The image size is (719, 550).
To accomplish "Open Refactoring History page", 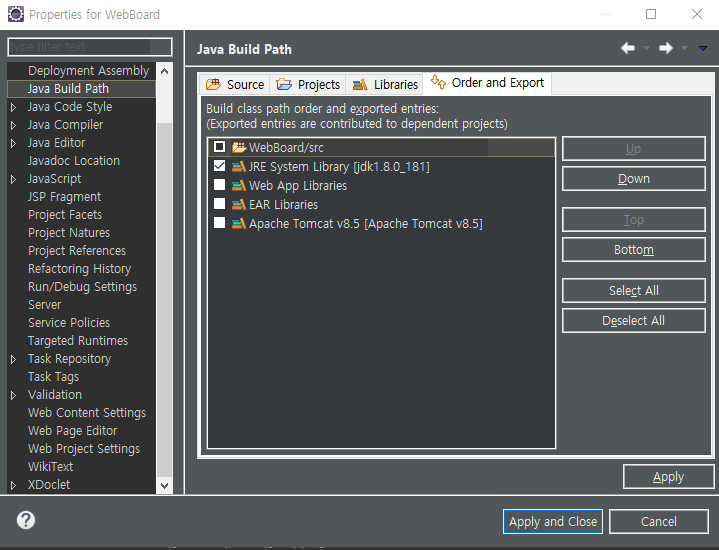I will (x=79, y=269).
